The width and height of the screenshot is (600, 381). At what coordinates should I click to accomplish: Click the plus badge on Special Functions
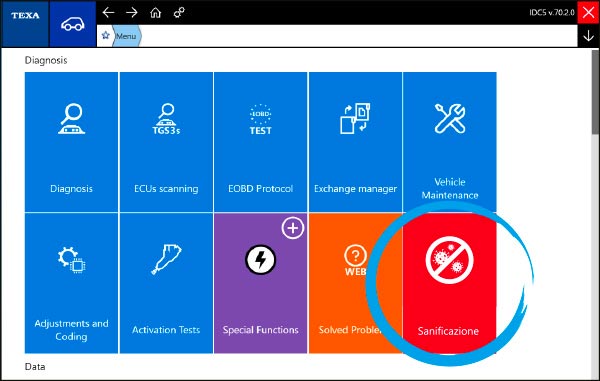coord(293,228)
